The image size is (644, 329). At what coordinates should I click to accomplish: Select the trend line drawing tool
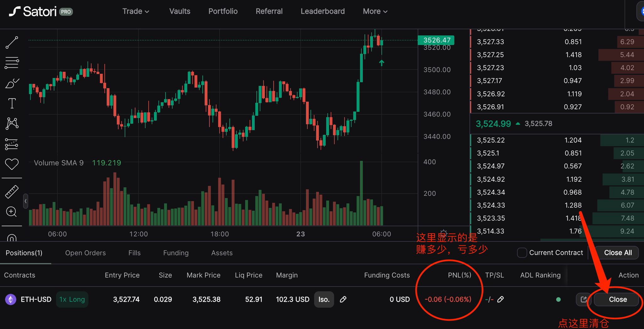(12, 43)
